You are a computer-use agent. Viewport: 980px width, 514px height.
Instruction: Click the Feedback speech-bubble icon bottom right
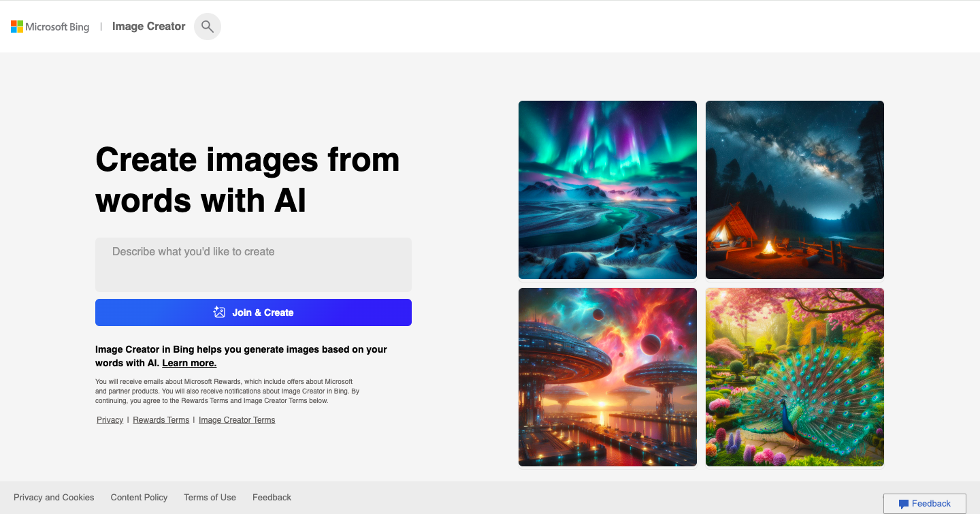[x=903, y=504]
